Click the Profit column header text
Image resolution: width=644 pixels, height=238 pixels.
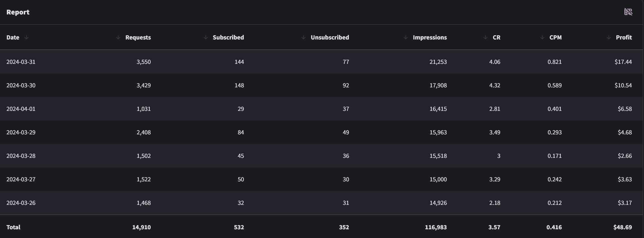(x=624, y=37)
